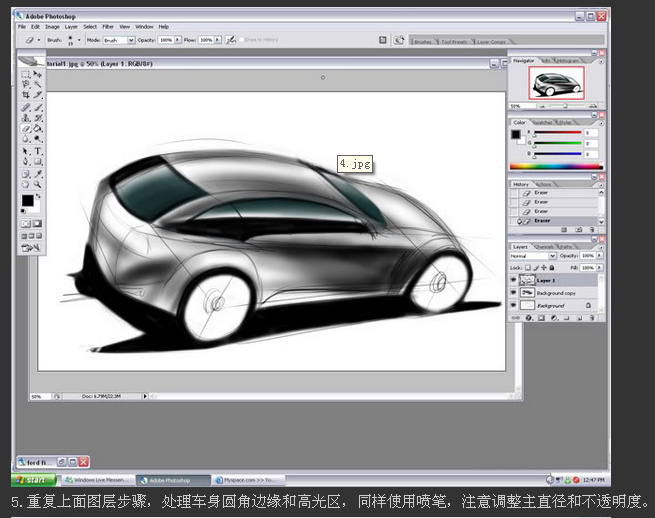Select the Pen tool

coord(26,162)
